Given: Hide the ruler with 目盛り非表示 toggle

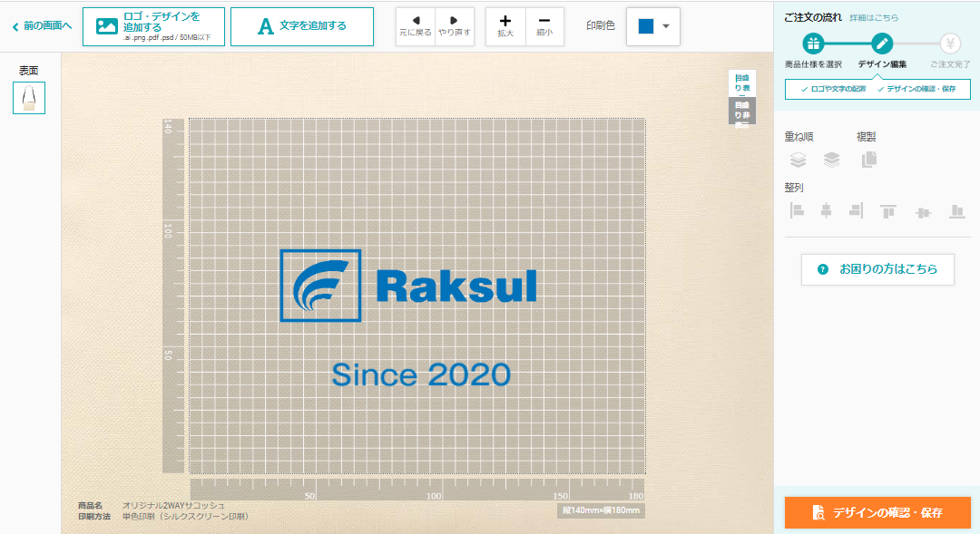Looking at the screenshot, I should click(x=742, y=111).
